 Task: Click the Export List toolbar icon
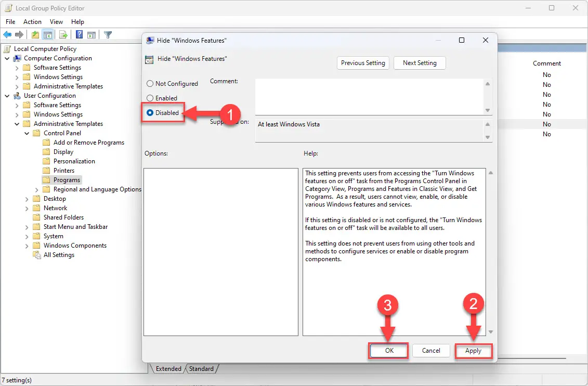(62, 34)
